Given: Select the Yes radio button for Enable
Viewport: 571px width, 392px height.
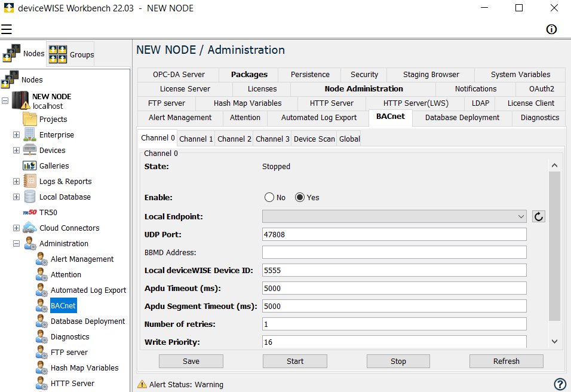Looking at the screenshot, I should [300, 197].
